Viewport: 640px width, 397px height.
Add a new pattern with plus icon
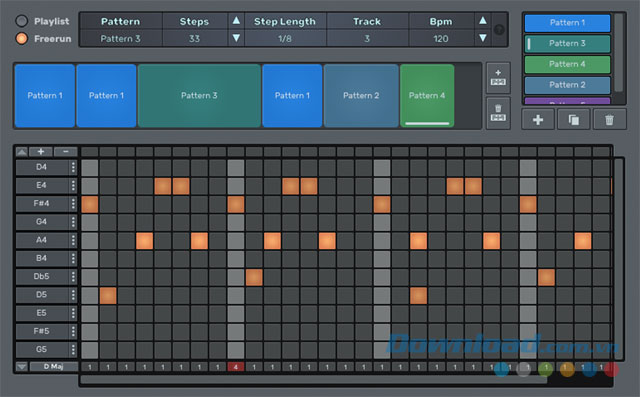pos(538,120)
